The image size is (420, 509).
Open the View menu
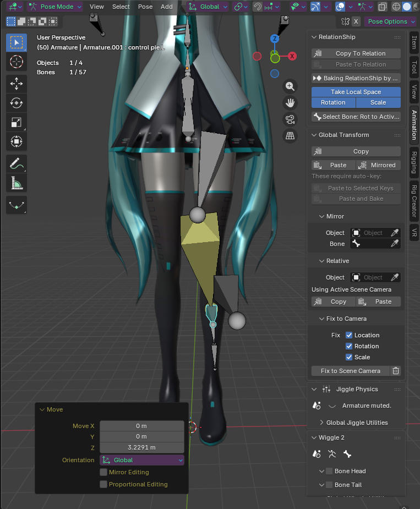(97, 7)
